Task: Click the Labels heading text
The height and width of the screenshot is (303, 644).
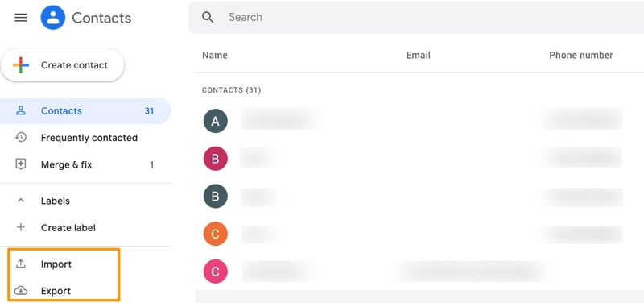Action: 56,201
